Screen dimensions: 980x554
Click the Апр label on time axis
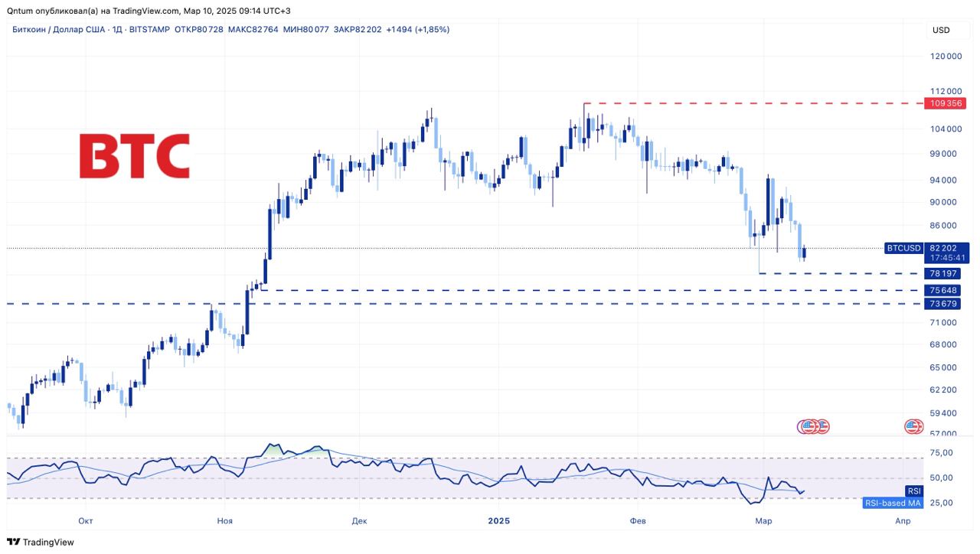coord(903,521)
